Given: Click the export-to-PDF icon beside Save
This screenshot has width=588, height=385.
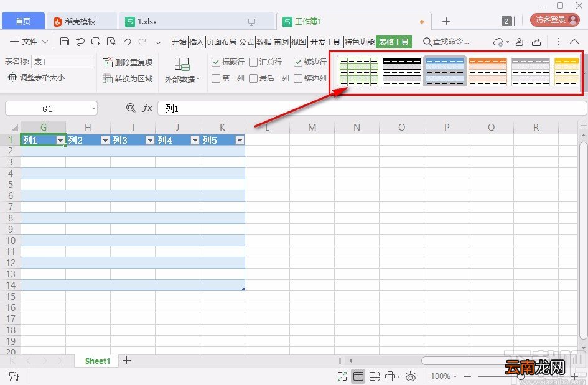Looking at the screenshot, I should click(80, 41).
